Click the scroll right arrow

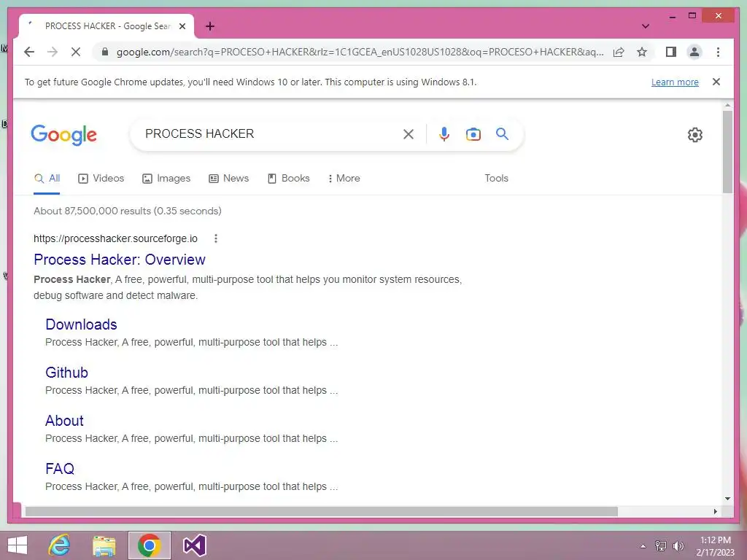point(715,511)
